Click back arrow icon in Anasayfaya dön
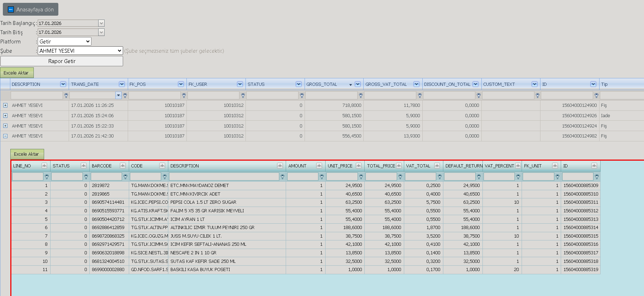This screenshot has width=644, height=296. pos(11,10)
